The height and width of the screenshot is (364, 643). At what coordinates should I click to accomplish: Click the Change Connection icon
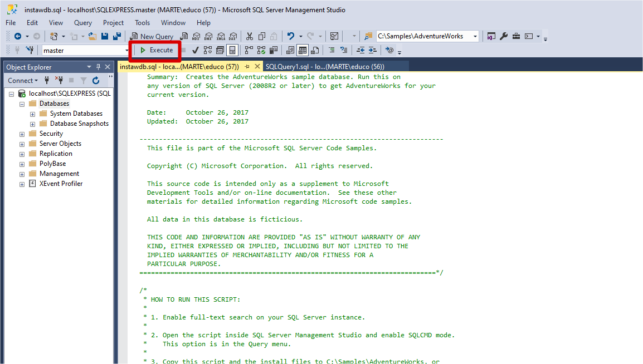pos(30,50)
